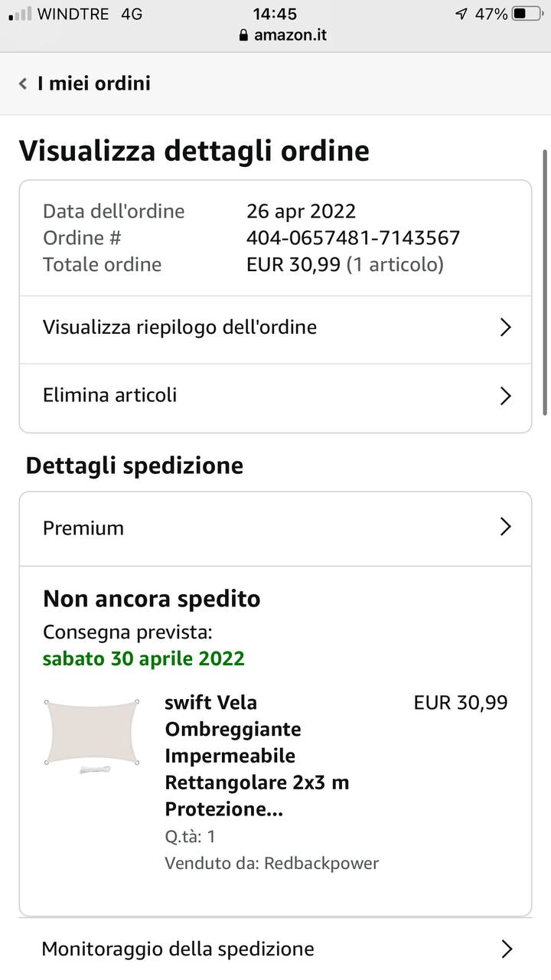Expand the Premium shipping chevron
Viewport: 551px width, 980px height.
[x=505, y=527]
